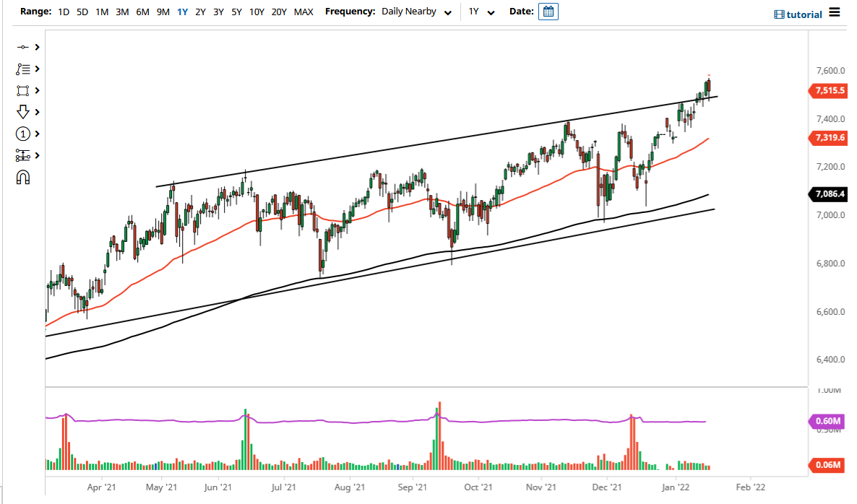
Task: Enable the magnet snapping tool
Action: tap(24, 177)
